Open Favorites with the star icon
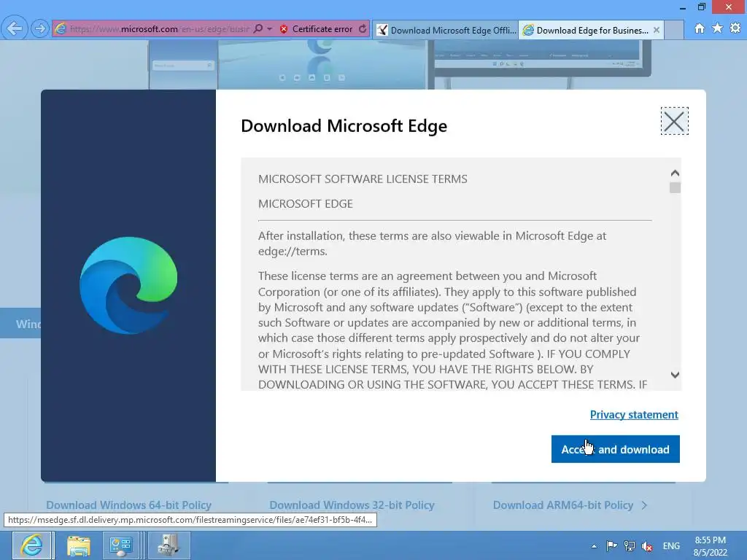 (718, 28)
